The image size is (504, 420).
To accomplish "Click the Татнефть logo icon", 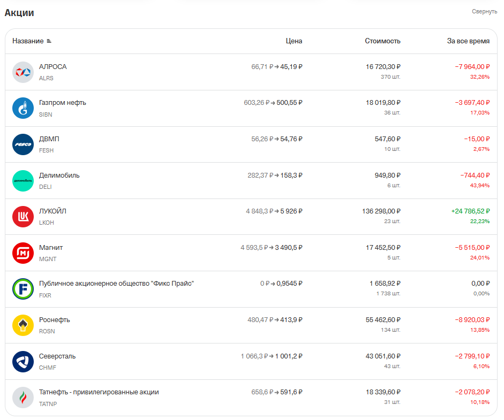I will pyautogui.click(x=23, y=398).
